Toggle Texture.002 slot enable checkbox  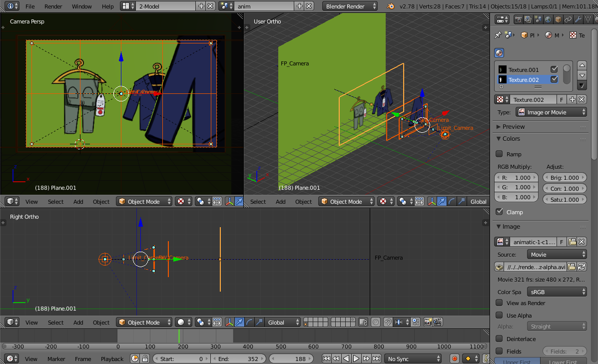[x=554, y=79]
